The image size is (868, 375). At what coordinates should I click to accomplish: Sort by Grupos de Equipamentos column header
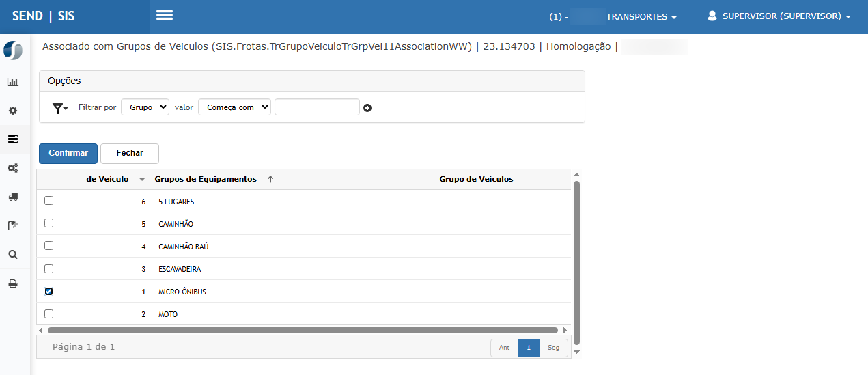[206, 179]
